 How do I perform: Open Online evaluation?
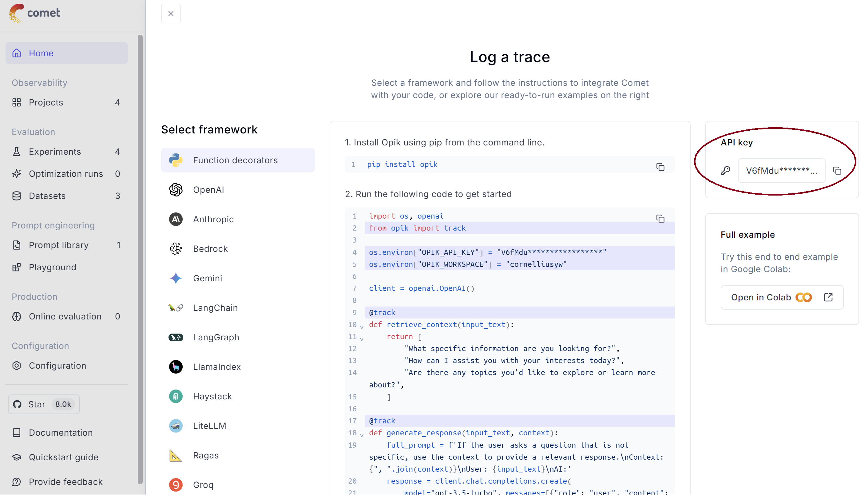click(x=67, y=316)
